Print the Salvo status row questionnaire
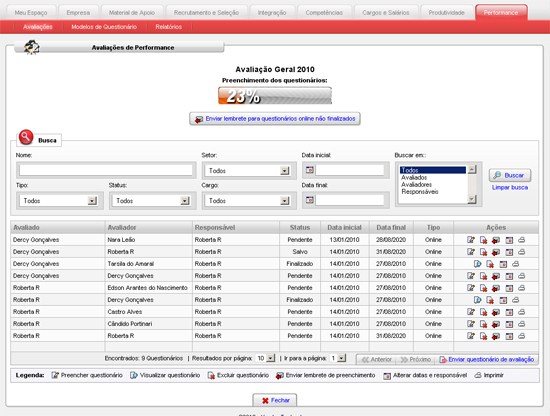Screen dimensions: 550x416 point(522,252)
